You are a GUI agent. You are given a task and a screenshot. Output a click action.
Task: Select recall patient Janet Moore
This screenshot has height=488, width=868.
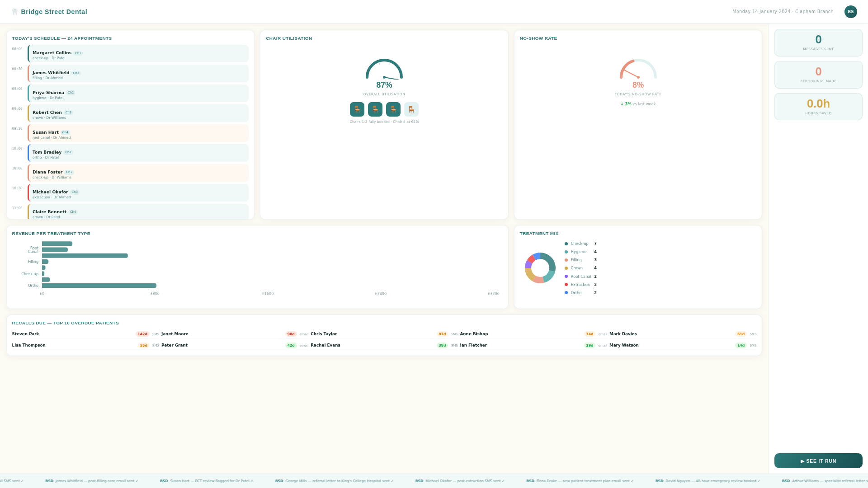pos(175,334)
